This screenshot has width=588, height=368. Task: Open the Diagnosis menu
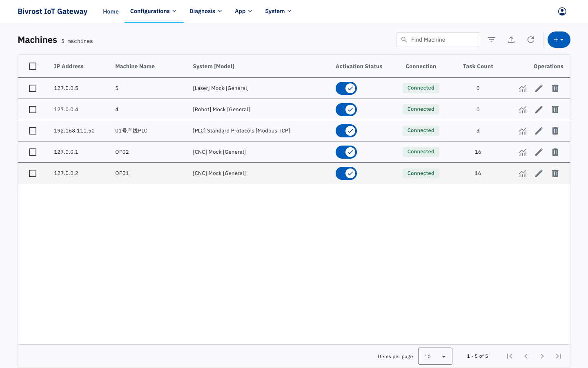point(205,11)
